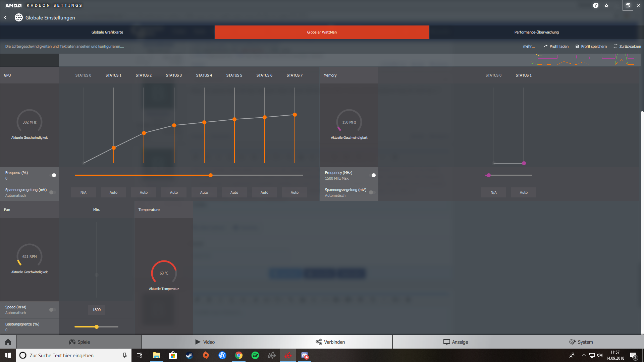
Task: Open Performance-Überwachung tab
Action: tap(536, 32)
